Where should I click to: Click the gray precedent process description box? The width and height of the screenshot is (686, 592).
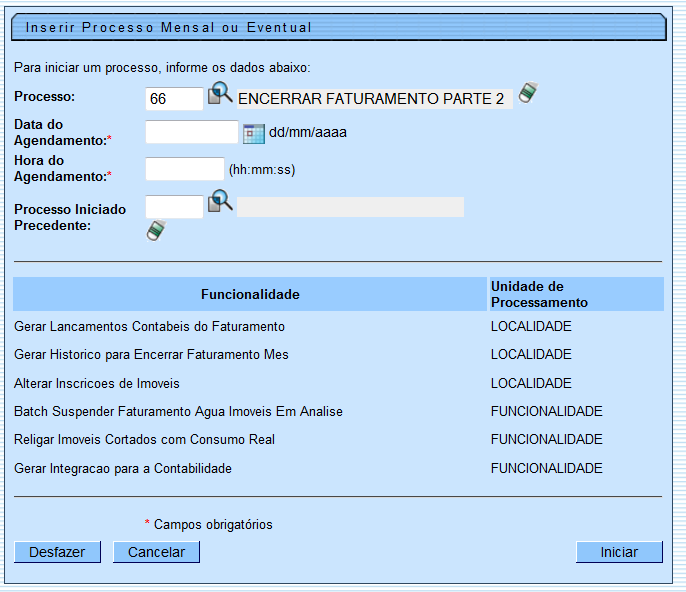point(350,207)
